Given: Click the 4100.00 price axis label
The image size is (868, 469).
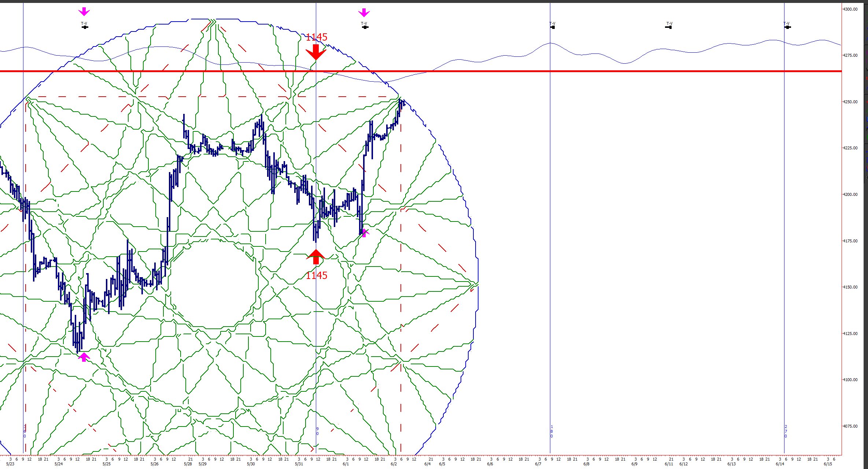Looking at the screenshot, I should point(850,380).
